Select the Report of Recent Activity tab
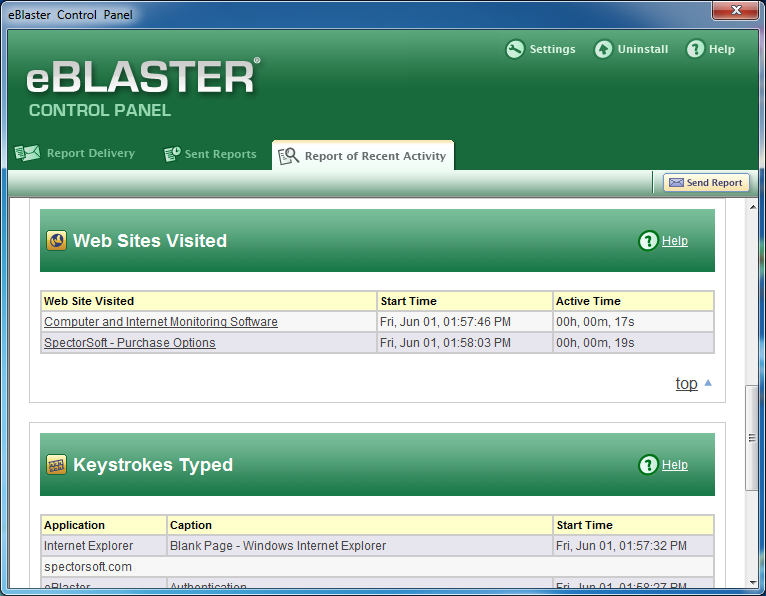This screenshot has width=766, height=596. click(374, 156)
